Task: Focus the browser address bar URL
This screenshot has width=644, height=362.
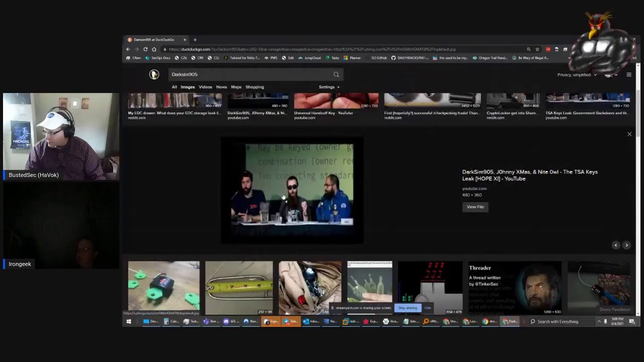Action: coord(312,49)
